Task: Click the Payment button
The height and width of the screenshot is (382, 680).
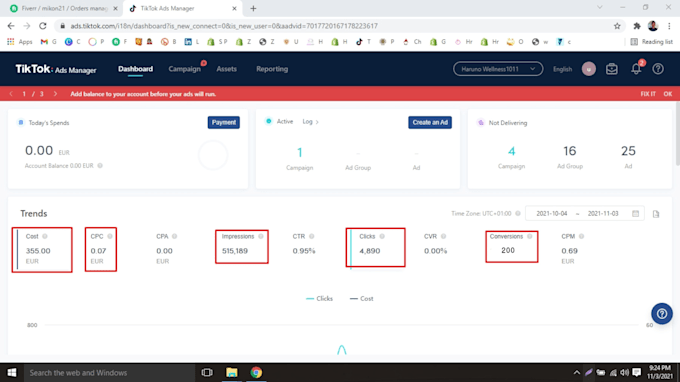Action: 223,122
